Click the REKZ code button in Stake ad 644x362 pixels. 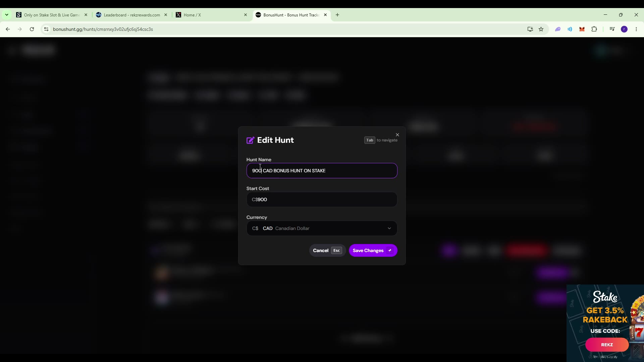click(x=607, y=345)
